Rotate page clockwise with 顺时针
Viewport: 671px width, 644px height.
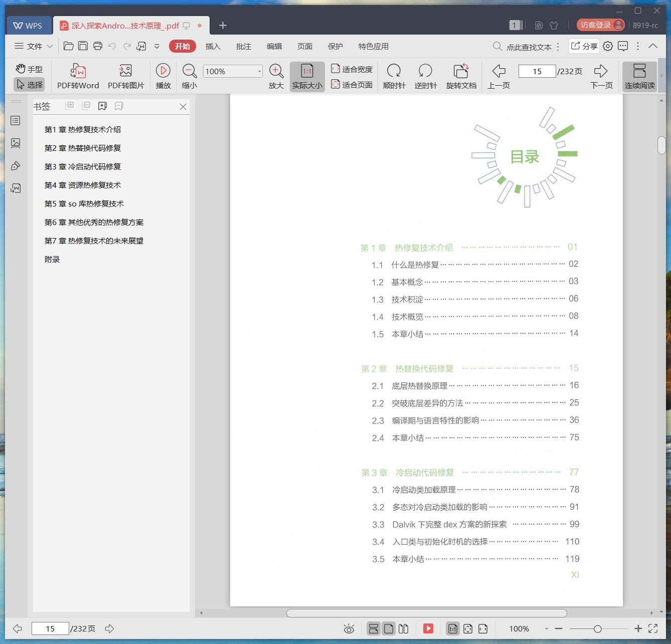394,71
